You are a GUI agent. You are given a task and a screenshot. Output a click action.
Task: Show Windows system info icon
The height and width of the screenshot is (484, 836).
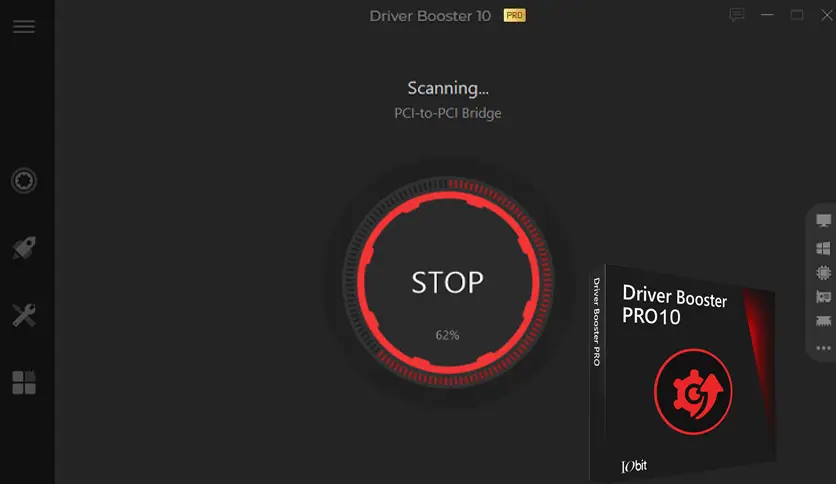point(823,248)
